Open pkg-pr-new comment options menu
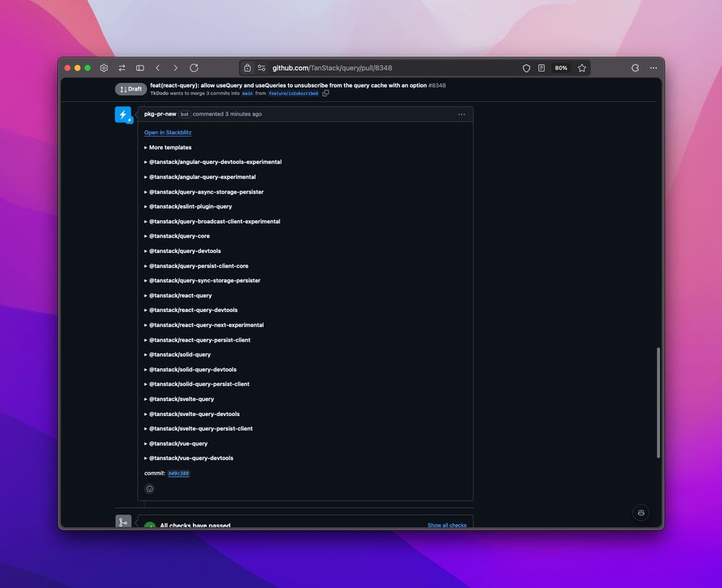The image size is (722, 588). pyautogui.click(x=461, y=114)
